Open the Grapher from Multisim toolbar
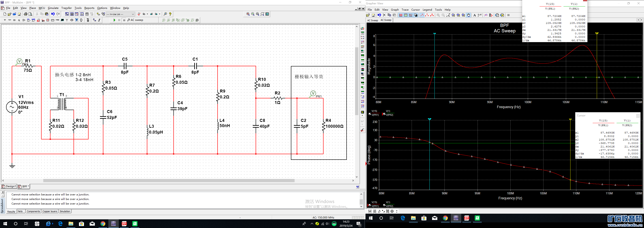The width and height of the screenshot is (644, 228). [x=82, y=14]
